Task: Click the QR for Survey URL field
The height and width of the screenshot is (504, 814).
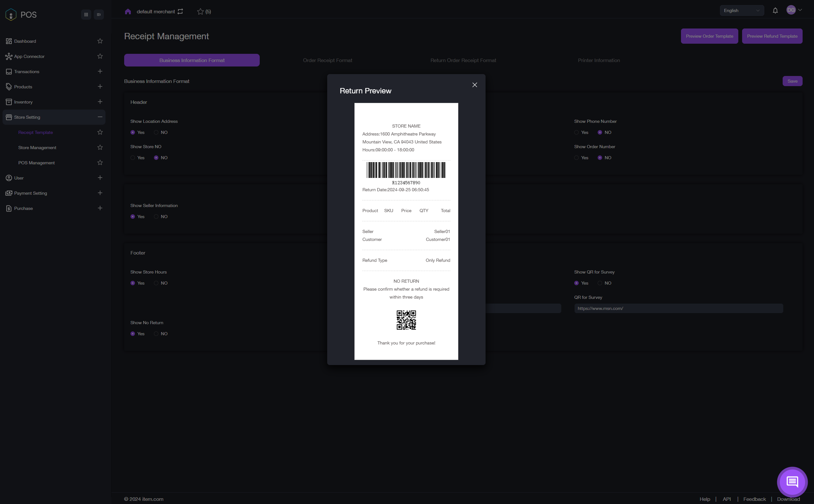Action: [x=678, y=308]
